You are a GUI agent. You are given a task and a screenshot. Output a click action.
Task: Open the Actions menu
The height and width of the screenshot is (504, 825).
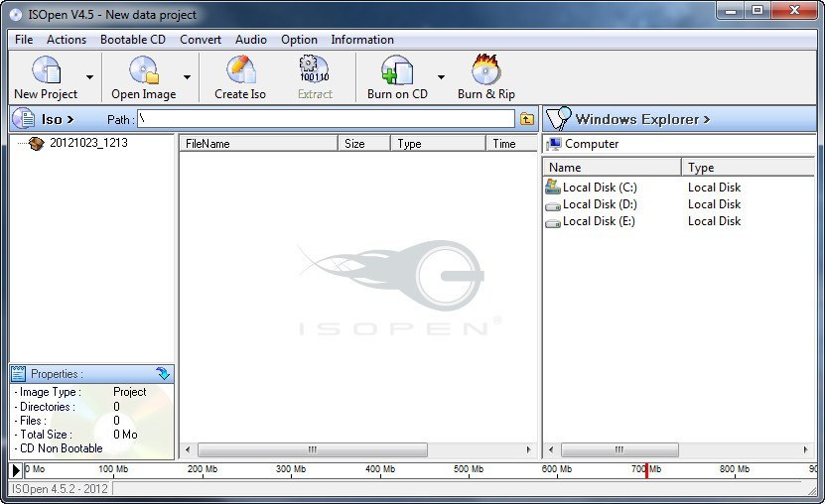click(x=67, y=40)
